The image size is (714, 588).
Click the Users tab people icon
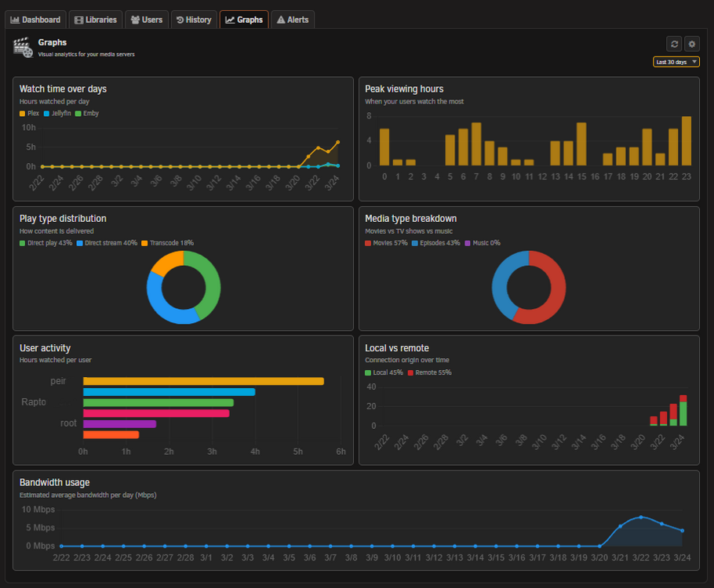point(135,20)
